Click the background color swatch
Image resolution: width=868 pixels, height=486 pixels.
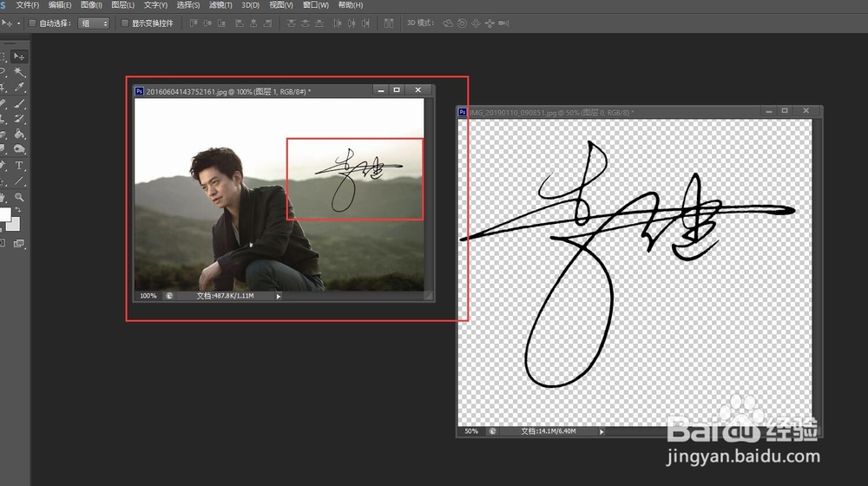[15, 226]
